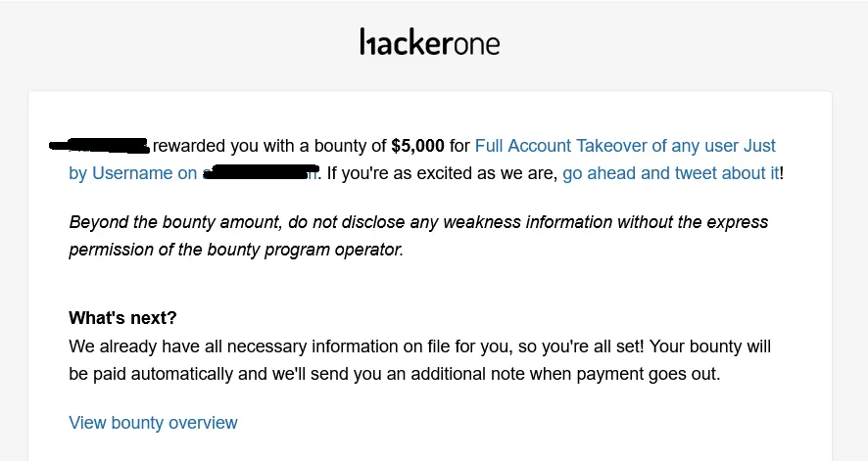
Task: Click the HackerOne logo at the top
Action: point(429,44)
